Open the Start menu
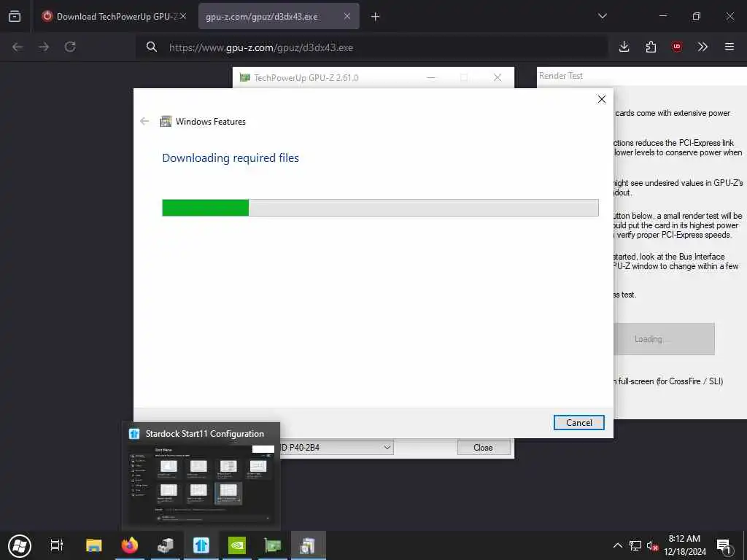 [x=20, y=545]
